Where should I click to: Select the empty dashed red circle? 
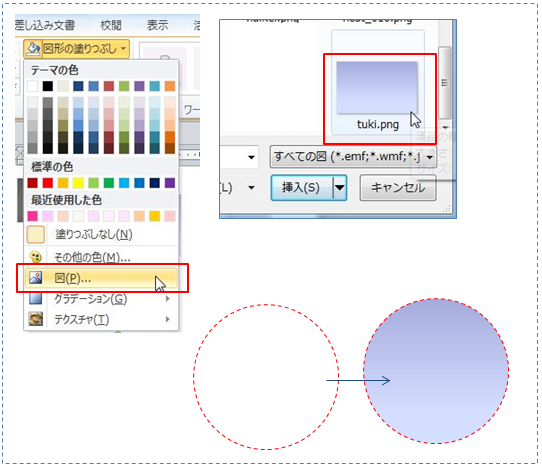[266, 377]
